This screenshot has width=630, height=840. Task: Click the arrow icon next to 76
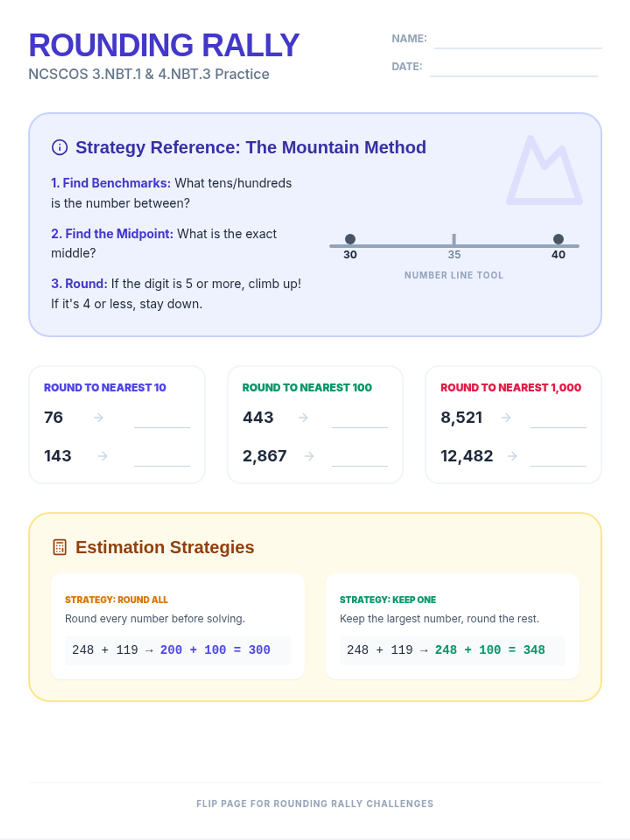coord(98,417)
